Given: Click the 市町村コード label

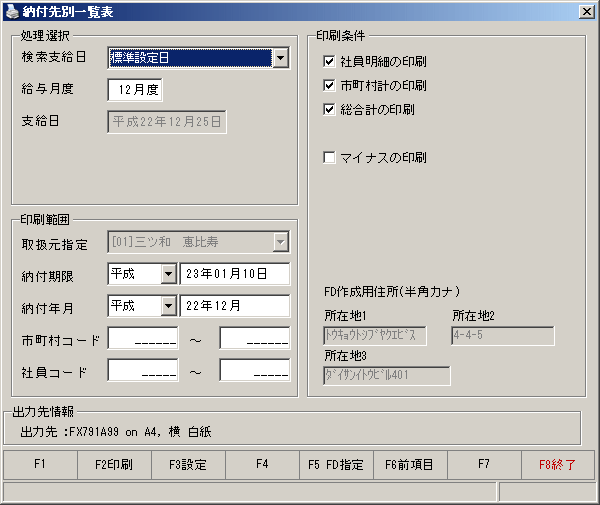Looking at the screenshot, I should [61, 340].
